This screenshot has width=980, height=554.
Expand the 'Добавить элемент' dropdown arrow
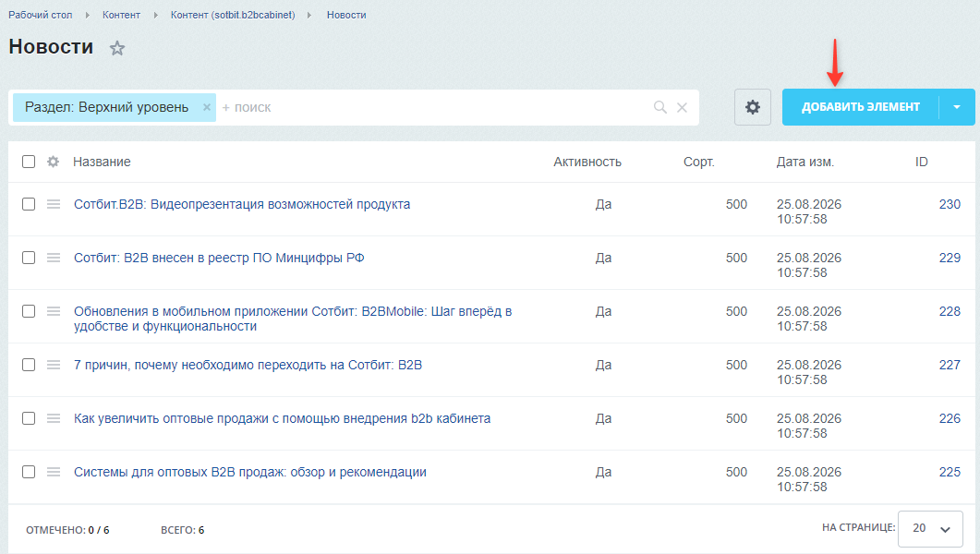coord(957,107)
